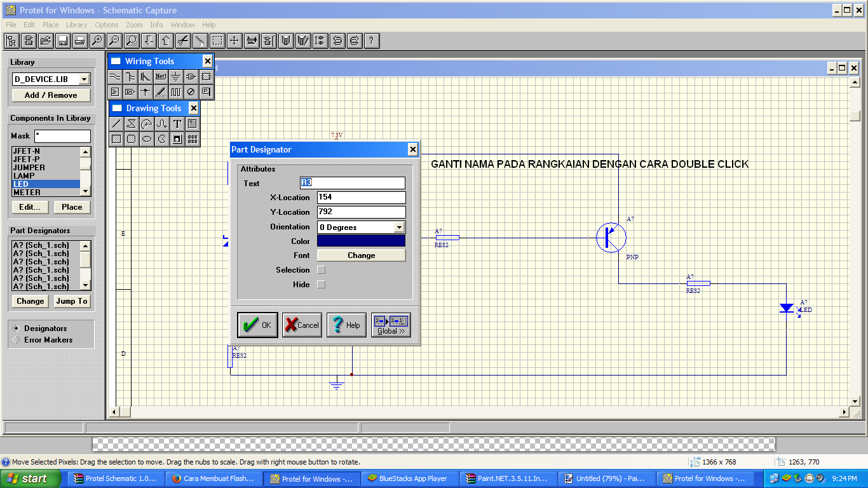This screenshot has height=488, width=868.
Task: Select the pie chart tool in Drawing Tools
Action: click(161, 139)
